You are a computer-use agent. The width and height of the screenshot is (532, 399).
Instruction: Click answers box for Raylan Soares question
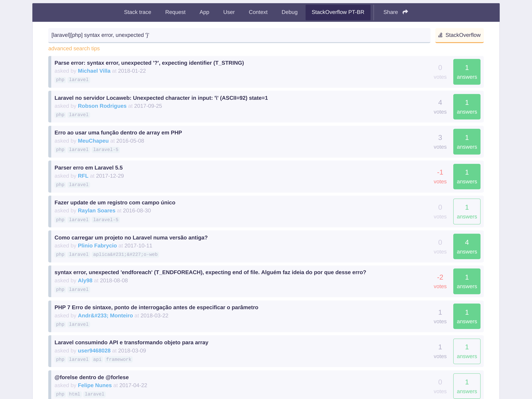click(467, 212)
